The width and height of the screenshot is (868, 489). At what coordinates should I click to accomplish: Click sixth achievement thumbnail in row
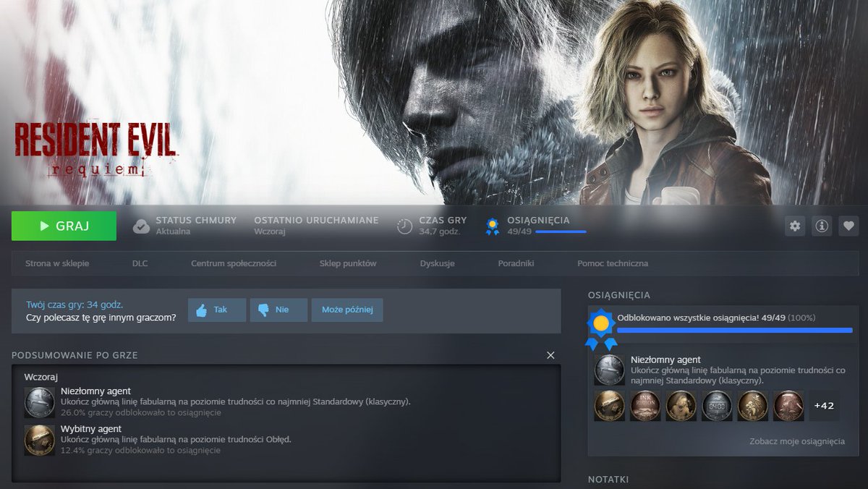[x=788, y=406]
